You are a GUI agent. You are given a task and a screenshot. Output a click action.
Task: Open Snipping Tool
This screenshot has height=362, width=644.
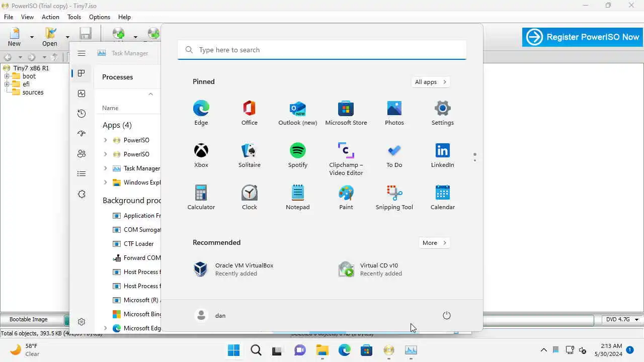coord(394,198)
